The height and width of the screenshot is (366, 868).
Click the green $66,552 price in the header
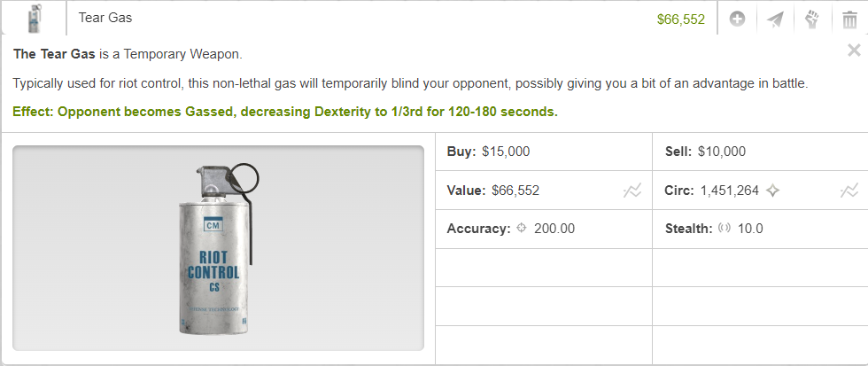pos(681,19)
